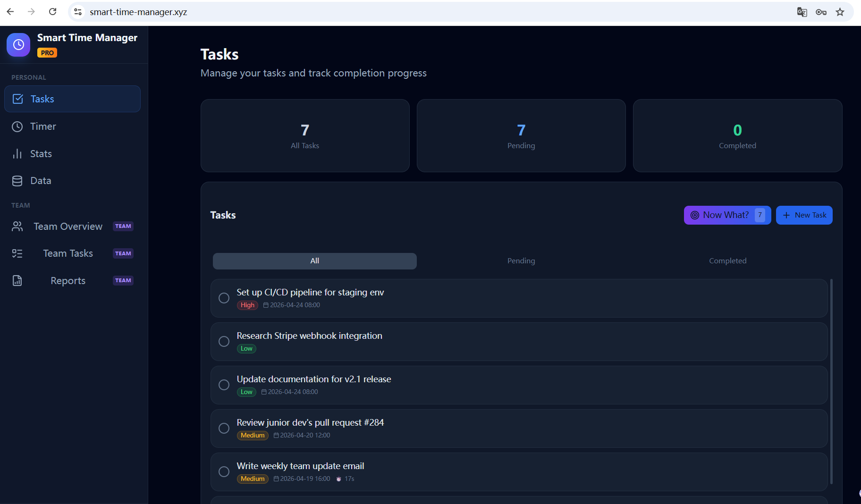Click the password manager key icon

click(x=821, y=12)
